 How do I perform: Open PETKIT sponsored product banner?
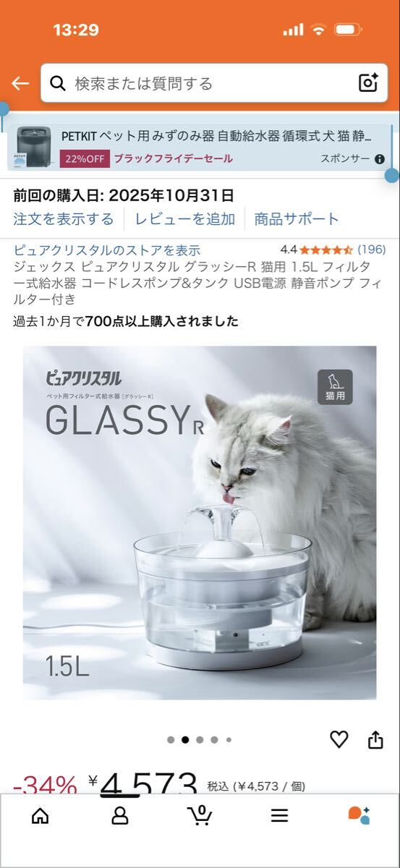pos(200,147)
